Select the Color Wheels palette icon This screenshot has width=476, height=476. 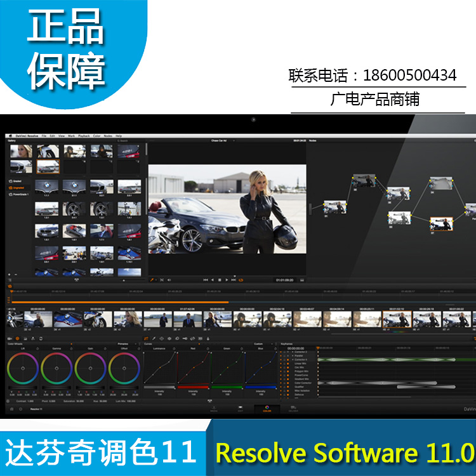pos(17,338)
